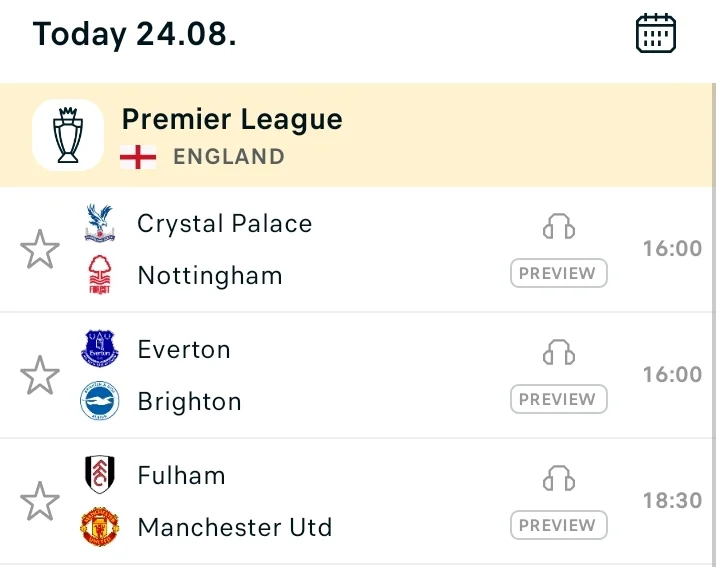Click the Today 24.08. date heading
The height and width of the screenshot is (567, 716).
tap(135, 34)
